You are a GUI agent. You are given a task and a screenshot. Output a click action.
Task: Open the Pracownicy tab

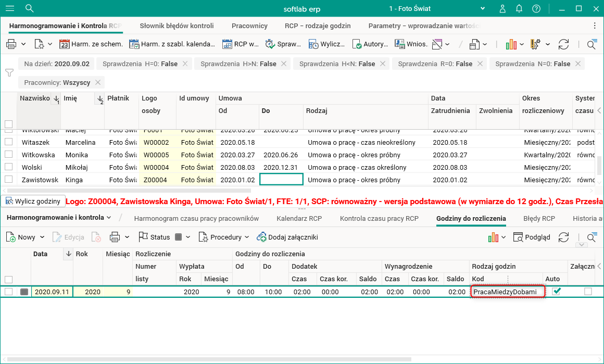pos(249,26)
